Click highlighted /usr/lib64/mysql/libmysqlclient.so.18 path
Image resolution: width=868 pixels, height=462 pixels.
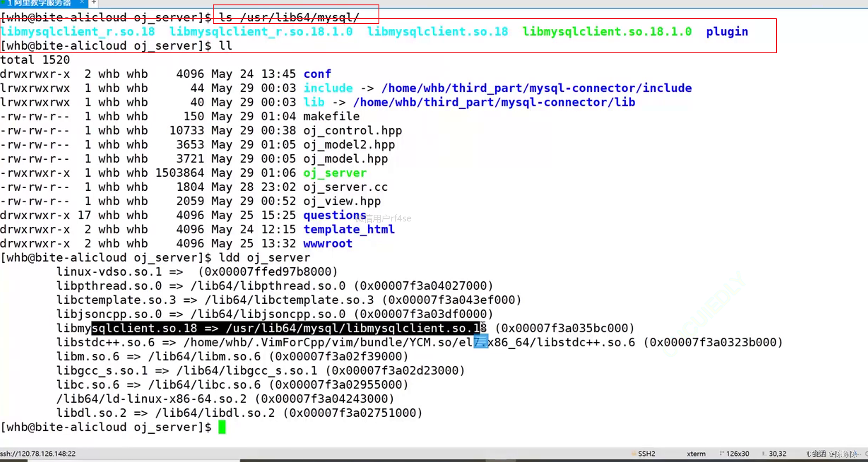click(356, 328)
